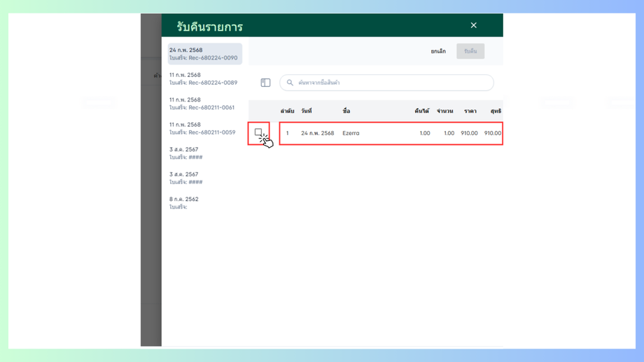The image size is (644, 362).
Task: Click the จำนวน column header
Action: point(444,111)
